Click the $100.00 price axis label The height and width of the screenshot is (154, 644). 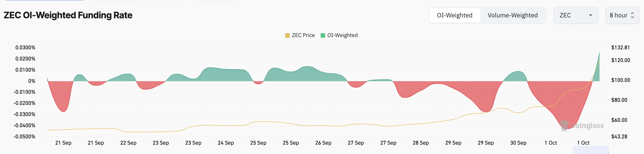click(621, 80)
